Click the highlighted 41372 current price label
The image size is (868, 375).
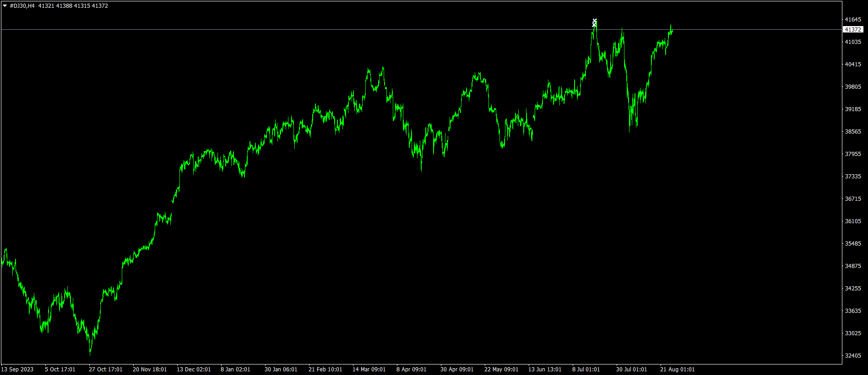pos(853,30)
